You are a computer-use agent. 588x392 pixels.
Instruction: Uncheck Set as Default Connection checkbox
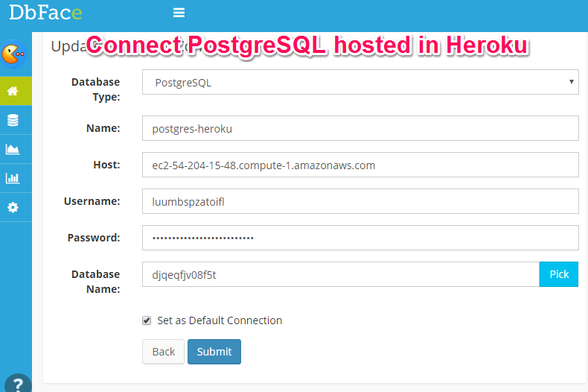pyautogui.click(x=147, y=320)
